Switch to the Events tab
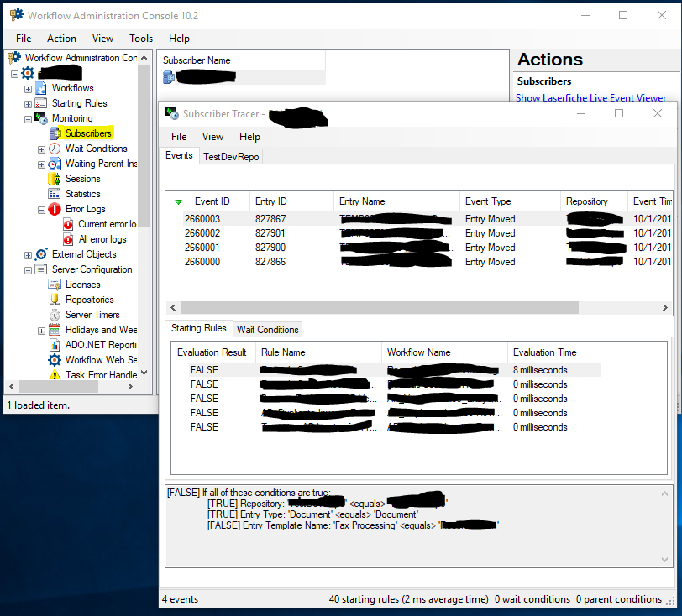Viewport: 682px width, 616px height. pos(179,155)
